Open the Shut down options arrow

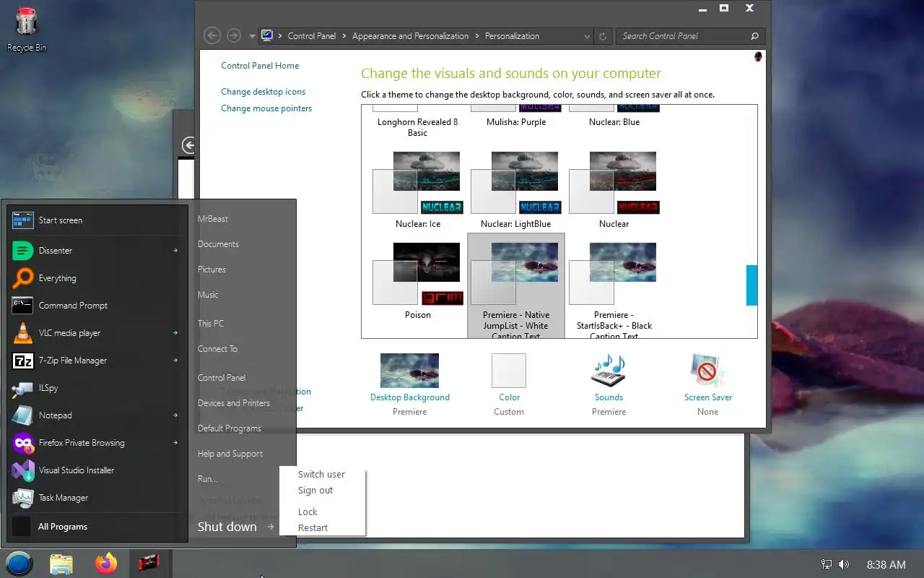point(271,527)
